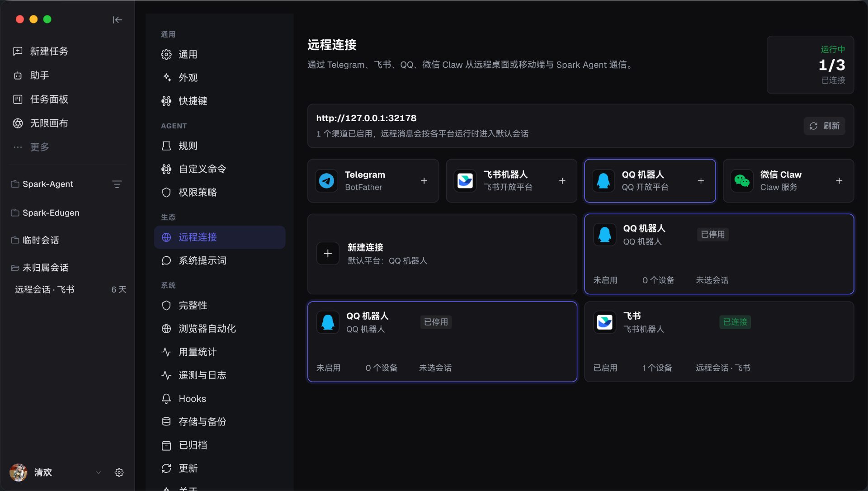This screenshot has width=868, height=491.
Task: Open the 已归档 settings page
Action: [220, 445]
